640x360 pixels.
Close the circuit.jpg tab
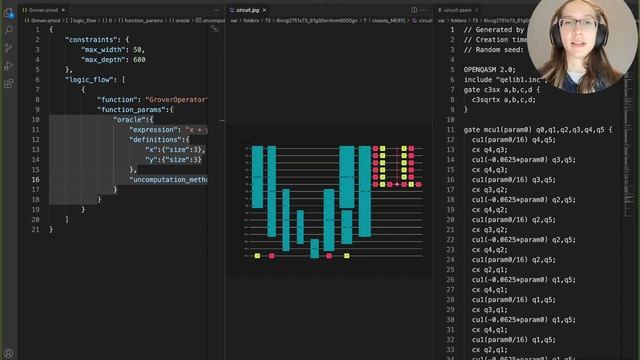pyautogui.click(x=264, y=10)
